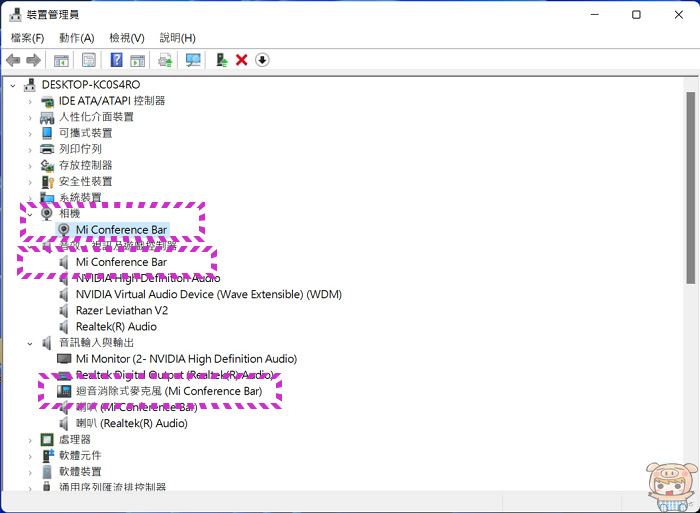Close the 裝置管理員 window

(679, 15)
